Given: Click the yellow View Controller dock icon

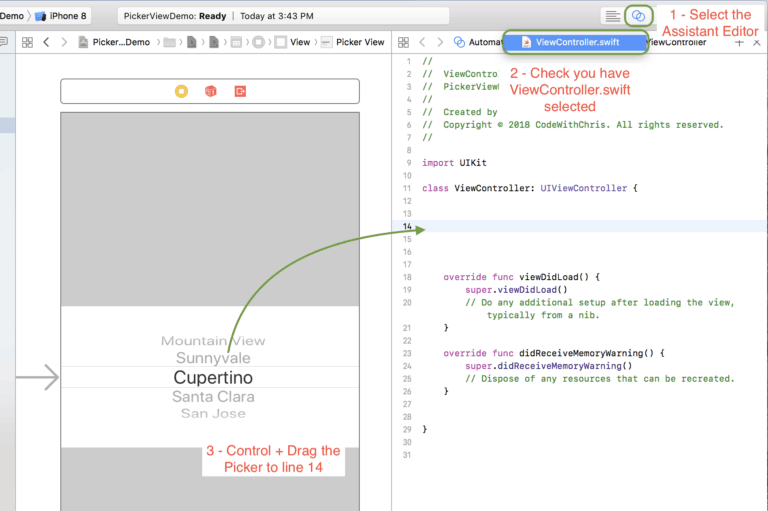Looking at the screenshot, I should (181, 92).
